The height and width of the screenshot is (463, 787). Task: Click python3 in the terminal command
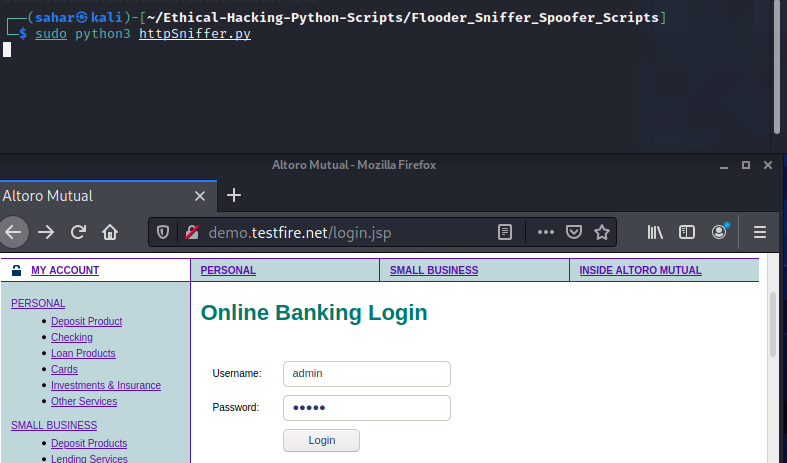[x=102, y=34]
